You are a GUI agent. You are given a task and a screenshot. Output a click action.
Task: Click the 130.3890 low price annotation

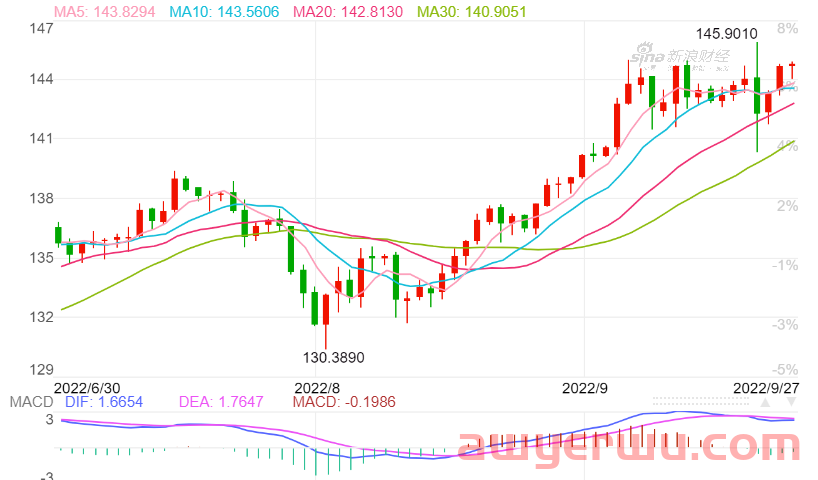[333, 357]
